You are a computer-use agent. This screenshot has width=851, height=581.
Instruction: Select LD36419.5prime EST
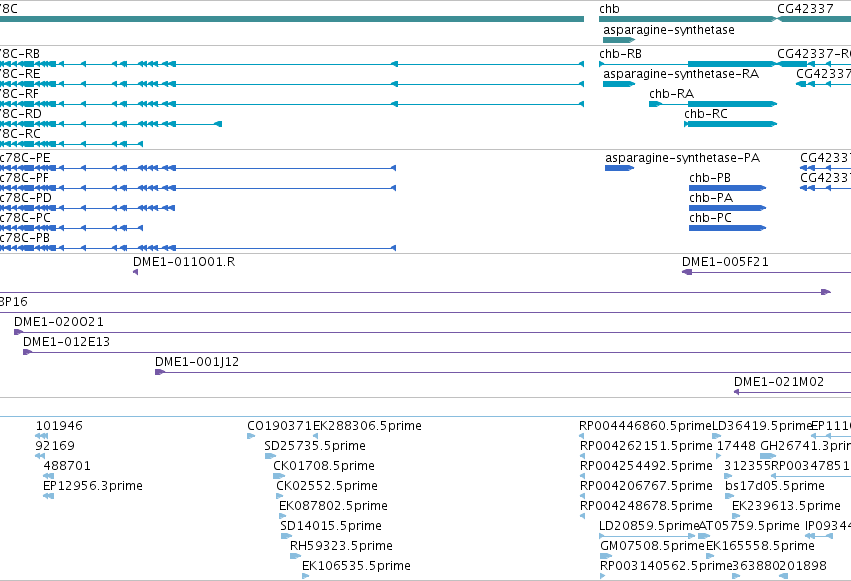coord(716,436)
